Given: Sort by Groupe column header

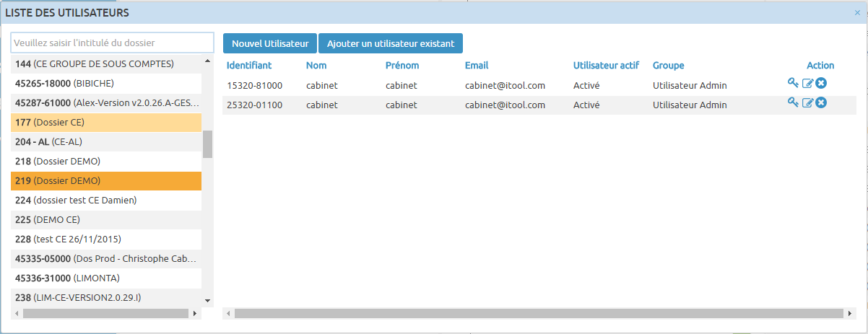Looking at the screenshot, I should (x=668, y=65).
